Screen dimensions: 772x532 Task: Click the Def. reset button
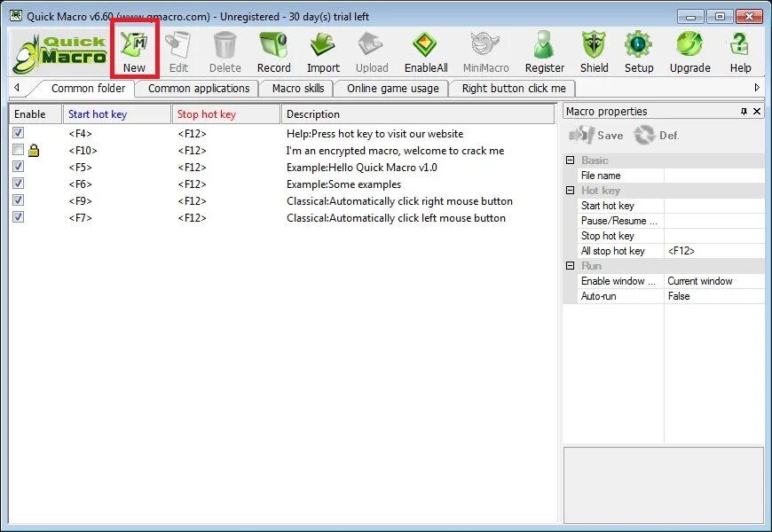pos(656,135)
